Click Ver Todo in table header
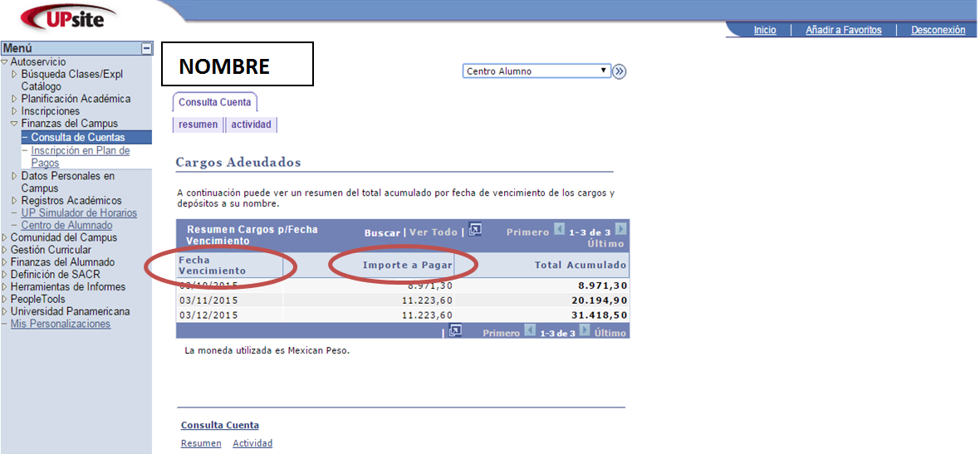Image resolution: width=980 pixels, height=454 pixels. click(434, 232)
